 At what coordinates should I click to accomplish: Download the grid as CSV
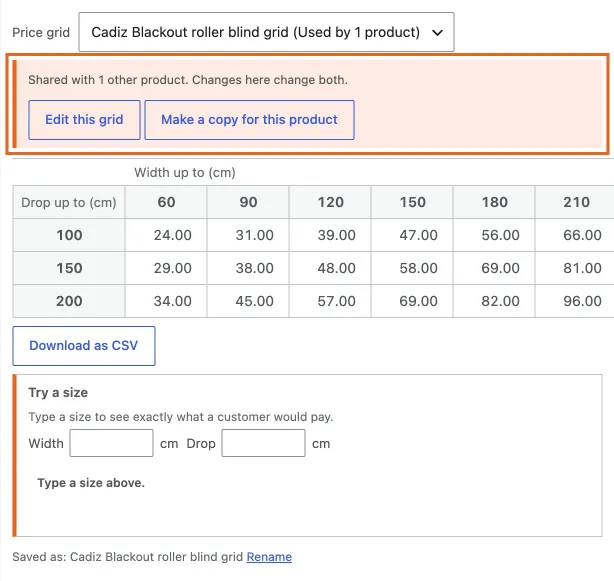click(x=84, y=346)
